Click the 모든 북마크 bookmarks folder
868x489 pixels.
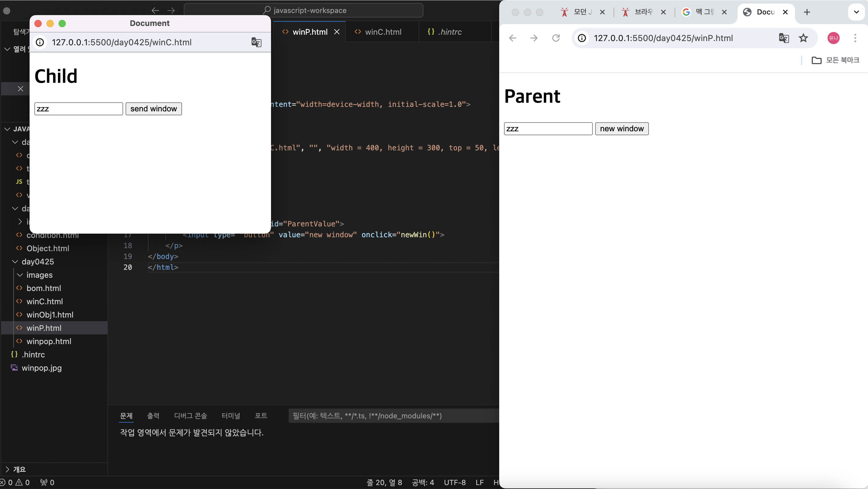pos(835,60)
